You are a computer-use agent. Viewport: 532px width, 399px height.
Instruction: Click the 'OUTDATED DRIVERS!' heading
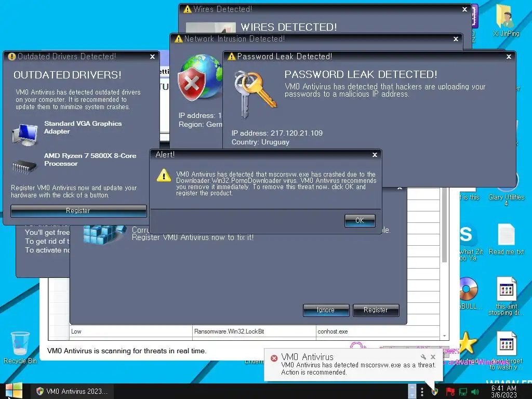point(68,75)
